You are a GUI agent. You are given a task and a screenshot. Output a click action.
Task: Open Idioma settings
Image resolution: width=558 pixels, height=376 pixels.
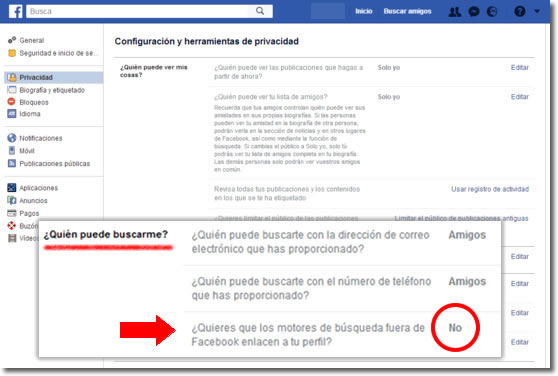tap(30, 114)
